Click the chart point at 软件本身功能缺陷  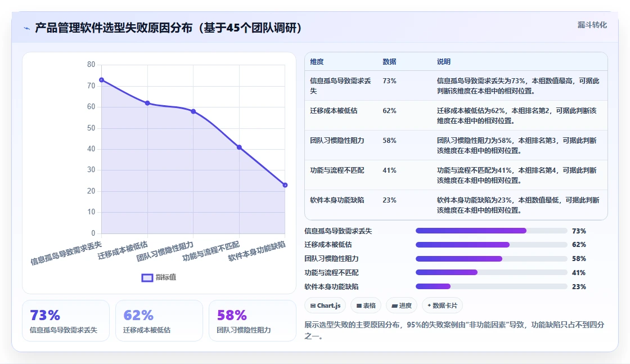coord(285,185)
